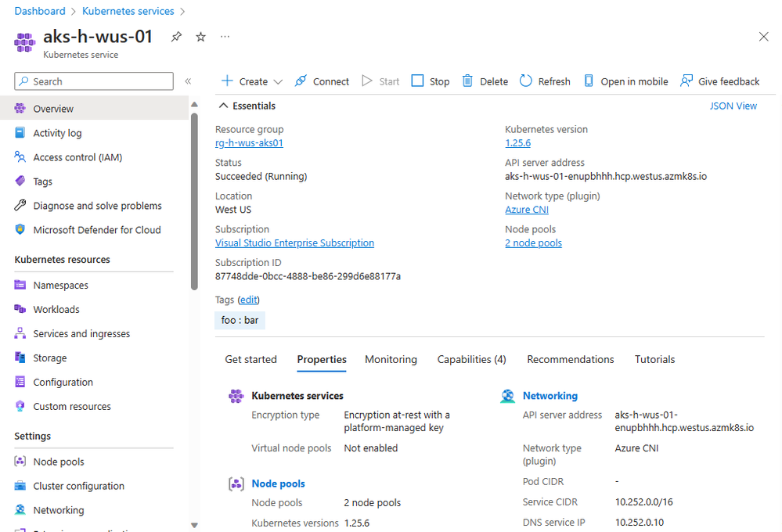The image size is (782, 532).
Task: Click the Services and ingresses icon
Action: click(x=20, y=333)
